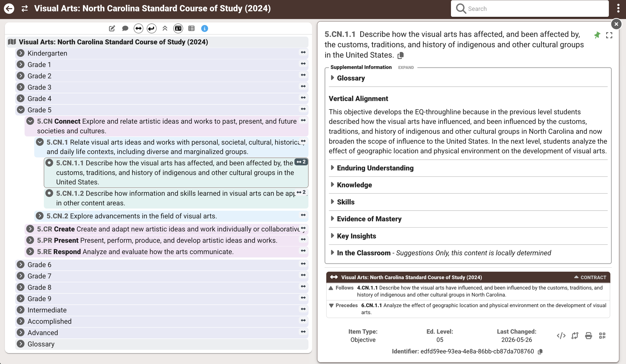This screenshot has height=364, width=626.
Task: Click association arrows on Grade 6 row
Action: click(303, 264)
